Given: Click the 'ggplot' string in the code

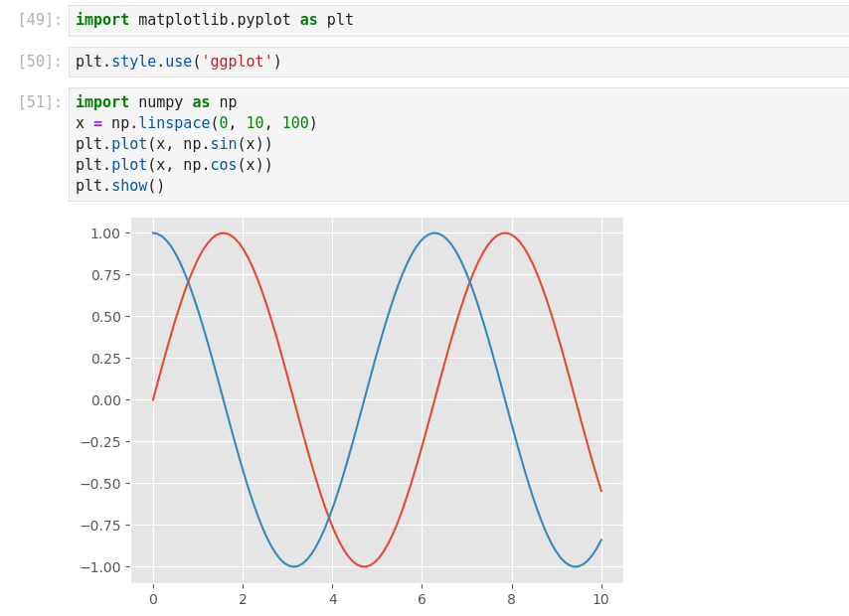Looking at the screenshot, I should point(237,62).
